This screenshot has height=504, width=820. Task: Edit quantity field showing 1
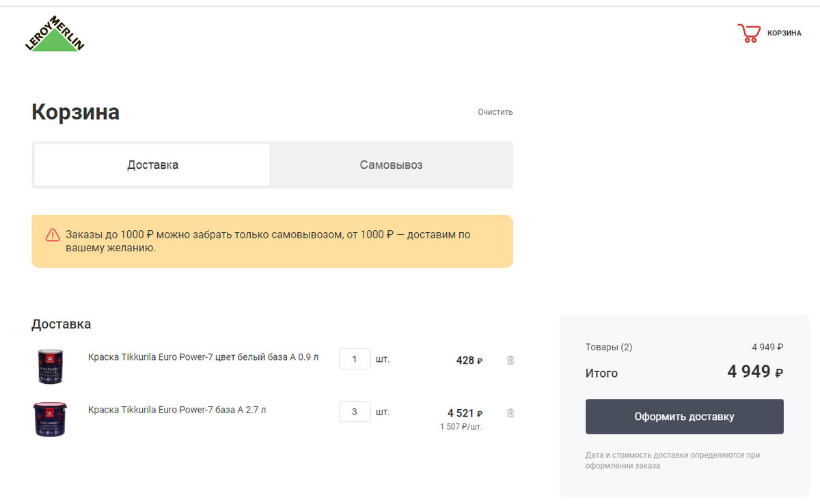click(355, 359)
